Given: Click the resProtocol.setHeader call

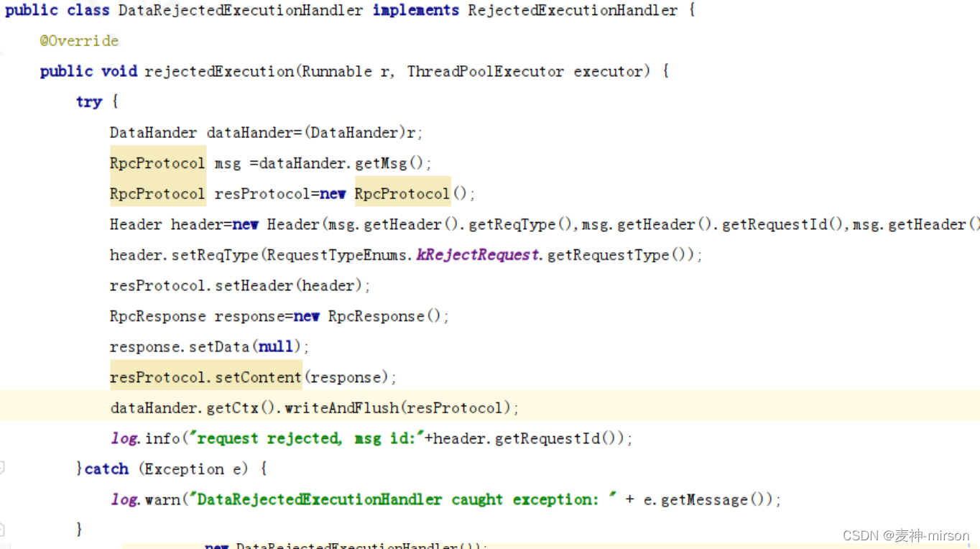Looking at the screenshot, I should [202, 286].
